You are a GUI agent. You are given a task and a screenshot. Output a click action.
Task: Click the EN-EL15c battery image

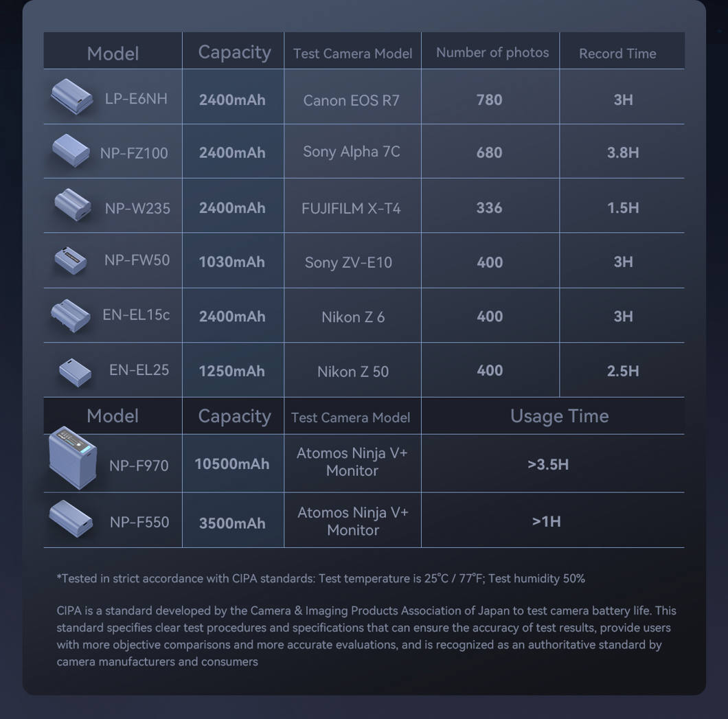pos(71,315)
